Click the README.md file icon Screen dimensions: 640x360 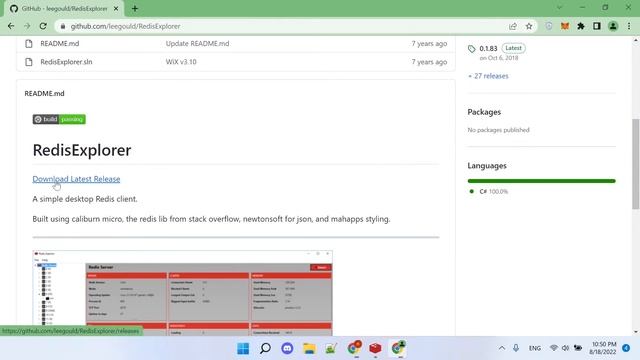[29, 43]
